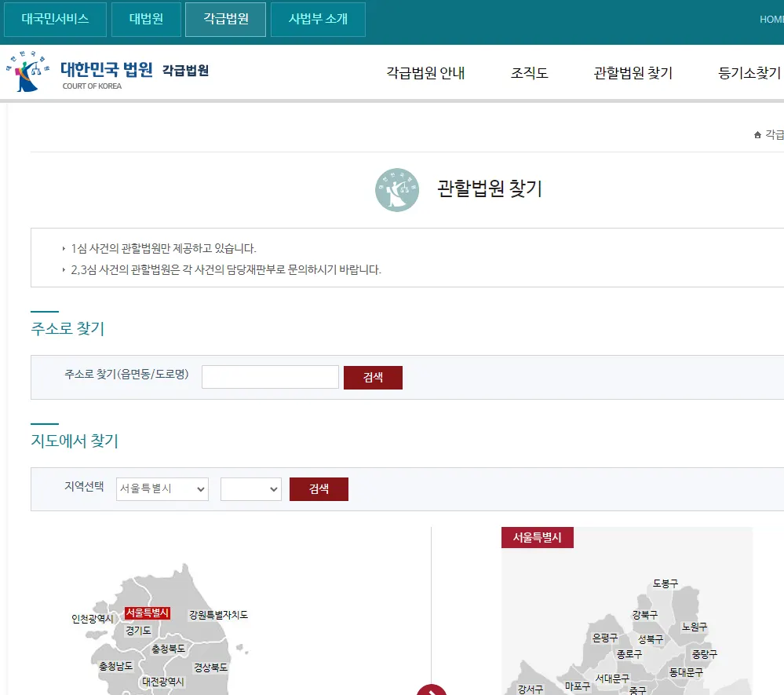Select 강서구 on the Seoul map
The height and width of the screenshot is (695, 784).
point(530,690)
